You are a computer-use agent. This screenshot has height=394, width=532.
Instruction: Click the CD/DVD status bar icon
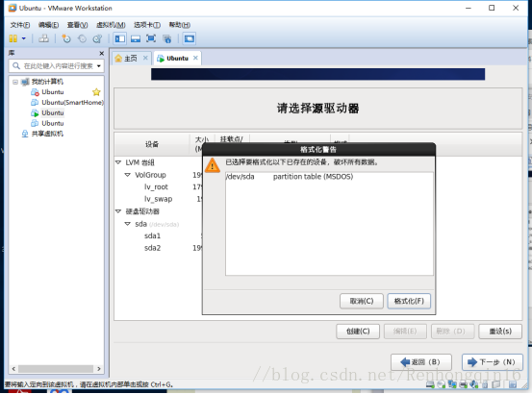[441, 384]
